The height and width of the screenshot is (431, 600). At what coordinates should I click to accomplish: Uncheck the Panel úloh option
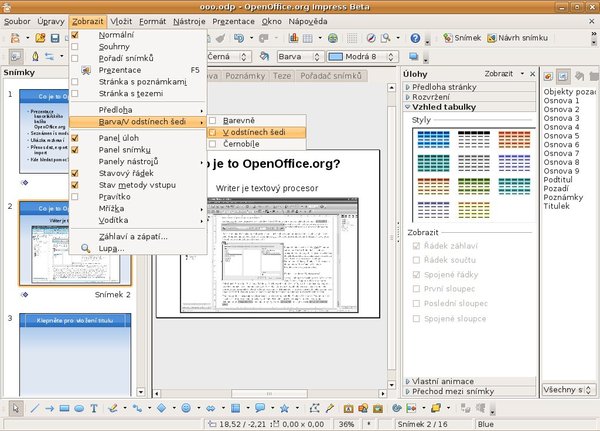pyautogui.click(x=75, y=138)
